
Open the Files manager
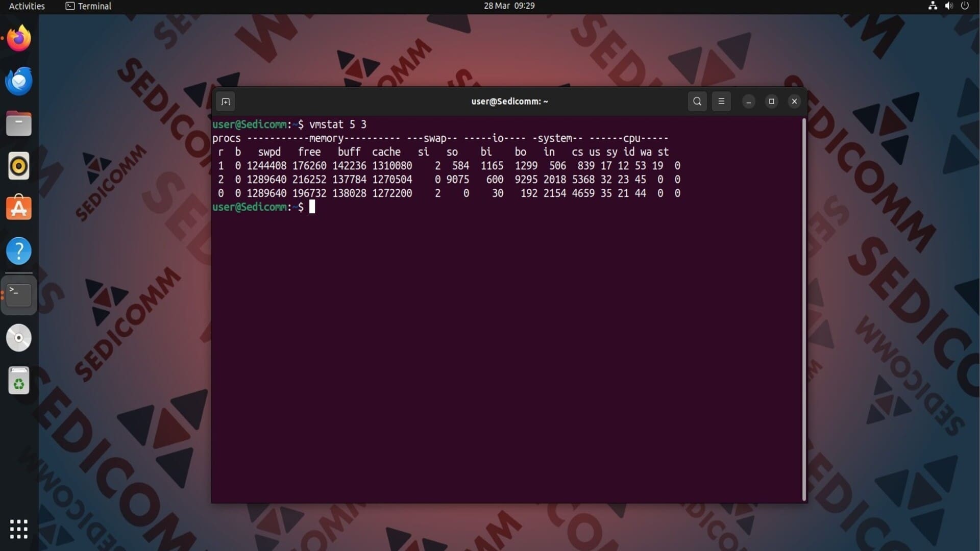(19, 123)
